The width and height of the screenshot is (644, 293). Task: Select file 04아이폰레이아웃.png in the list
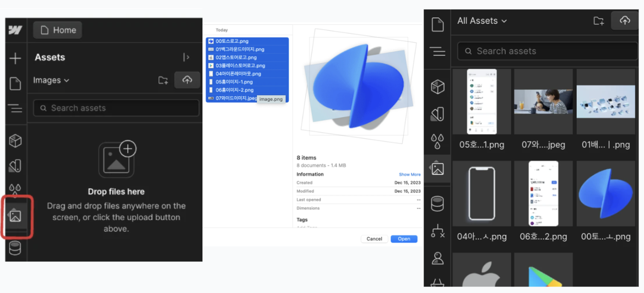pos(247,74)
